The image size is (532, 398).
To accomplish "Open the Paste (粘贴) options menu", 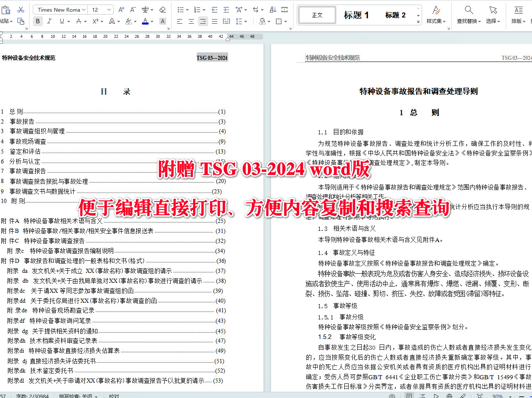I will 6,21.
